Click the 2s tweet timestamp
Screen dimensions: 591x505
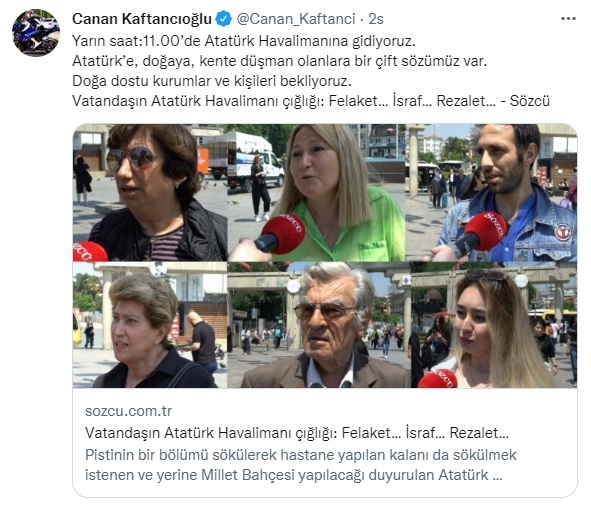(x=376, y=19)
